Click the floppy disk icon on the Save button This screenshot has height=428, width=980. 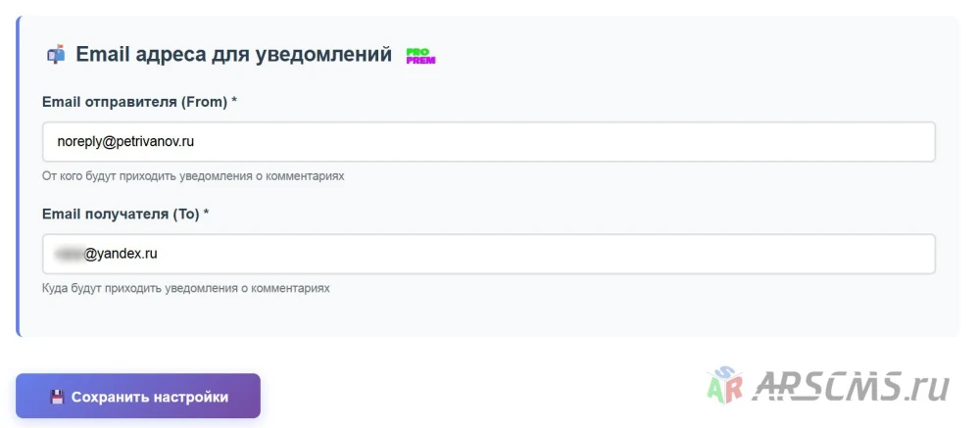tap(58, 397)
